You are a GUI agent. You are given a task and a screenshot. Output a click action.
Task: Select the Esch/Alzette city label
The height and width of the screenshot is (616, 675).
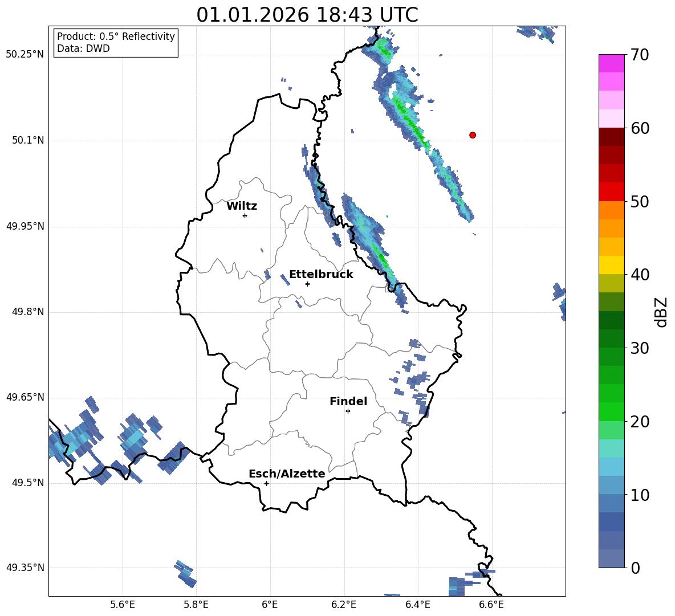coord(287,474)
